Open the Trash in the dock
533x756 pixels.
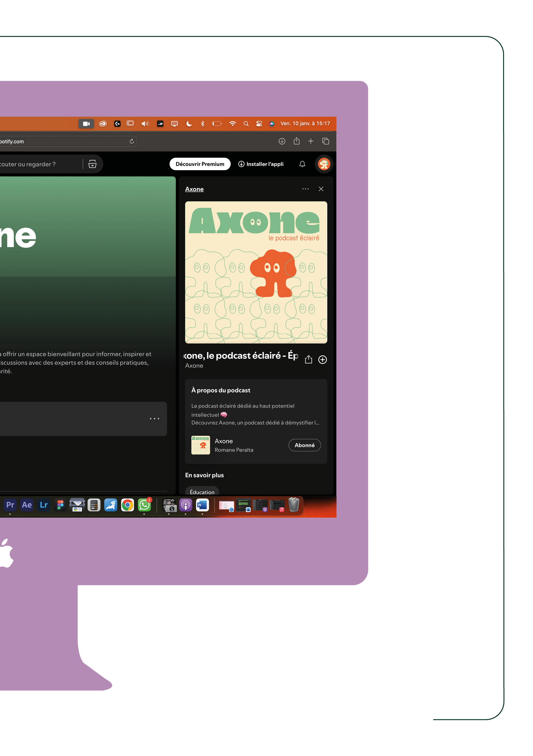294,505
